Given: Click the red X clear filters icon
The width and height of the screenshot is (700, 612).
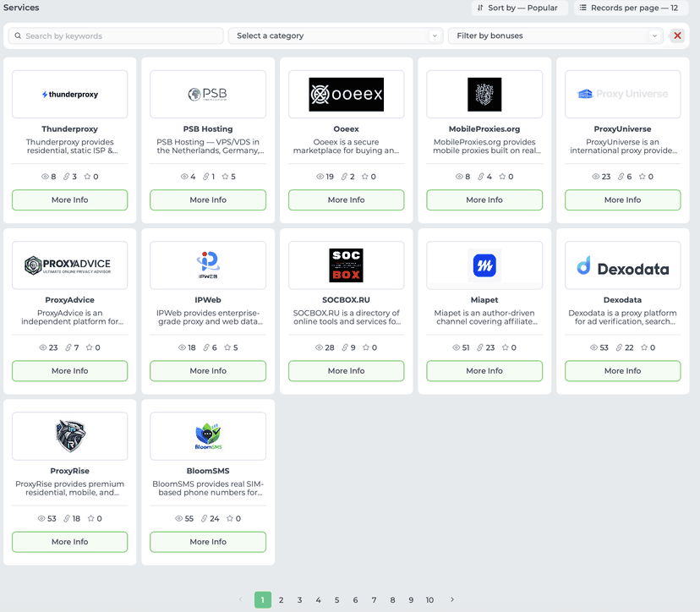Looking at the screenshot, I should click(677, 36).
